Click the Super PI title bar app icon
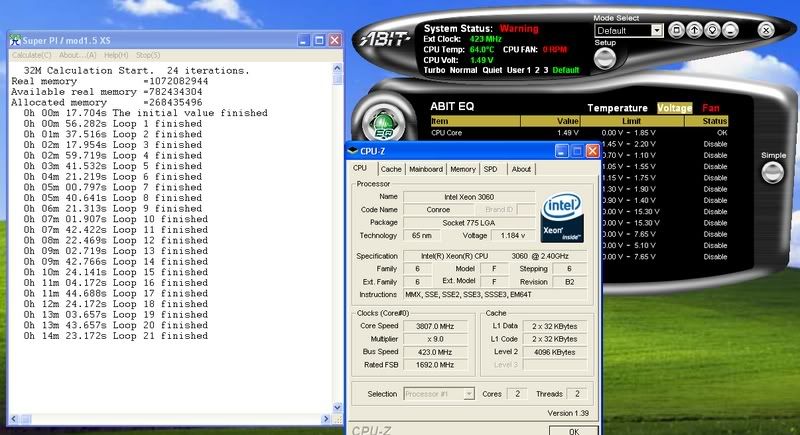Screen dimensions: 800x435 click(15, 40)
